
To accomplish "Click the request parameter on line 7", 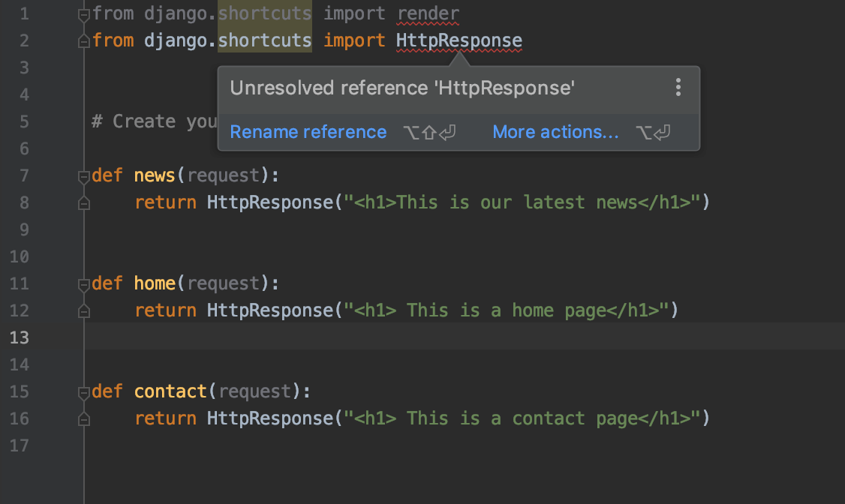I will (x=224, y=176).
